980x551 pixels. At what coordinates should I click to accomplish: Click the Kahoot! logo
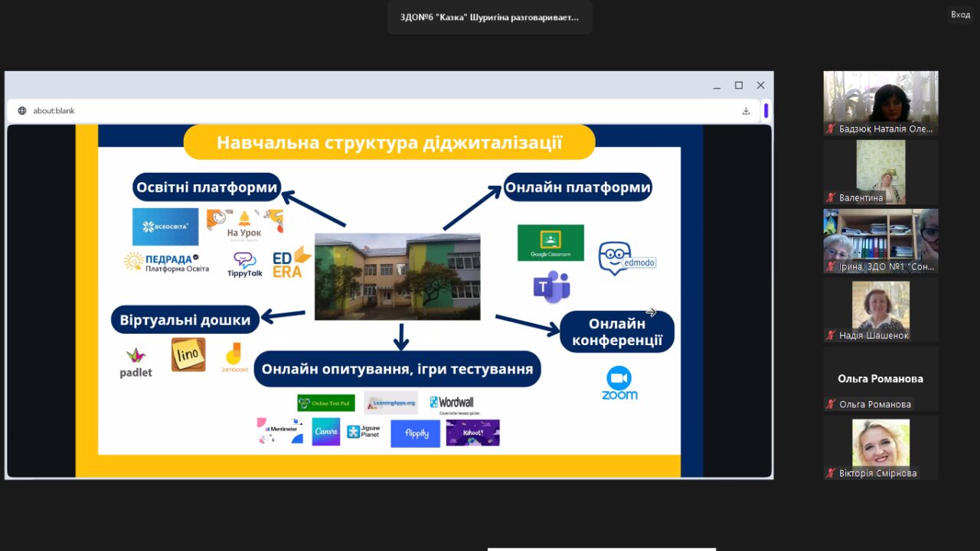click(473, 432)
